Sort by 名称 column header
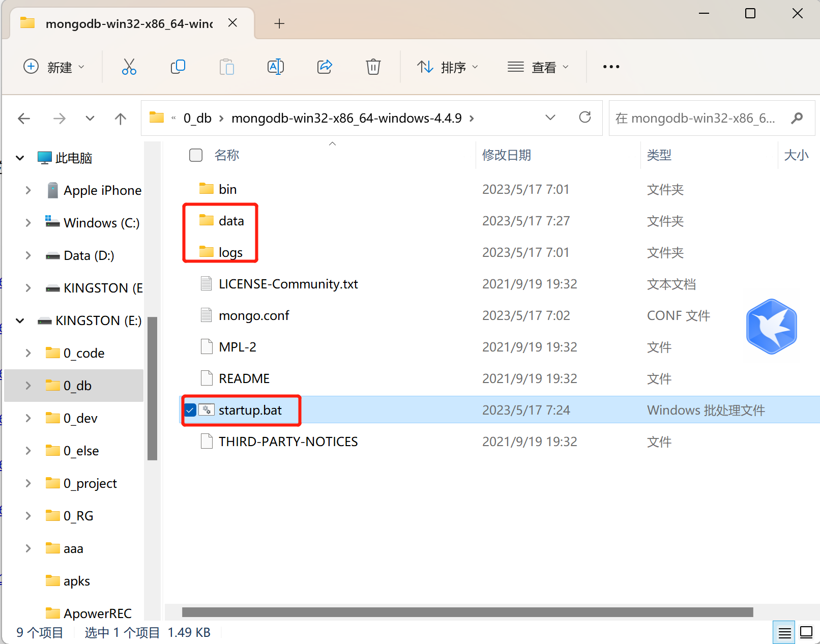The image size is (820, 644). pyautogui.click(x=227, y=155)
